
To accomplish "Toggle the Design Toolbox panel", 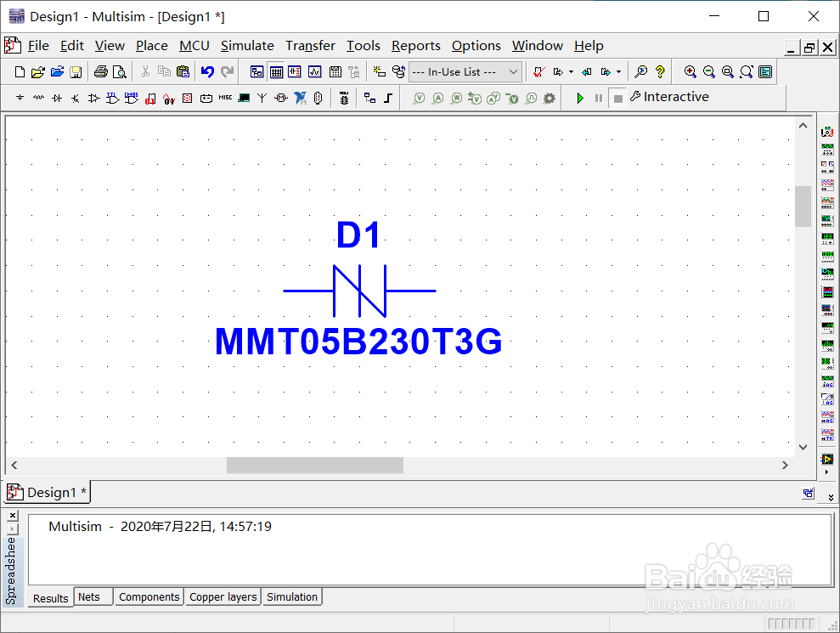I will (257, 72).
